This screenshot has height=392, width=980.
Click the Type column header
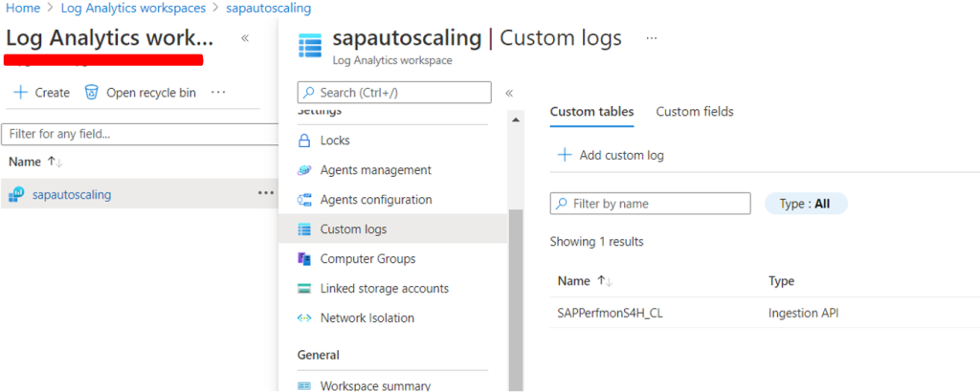[x=781, y=281]
